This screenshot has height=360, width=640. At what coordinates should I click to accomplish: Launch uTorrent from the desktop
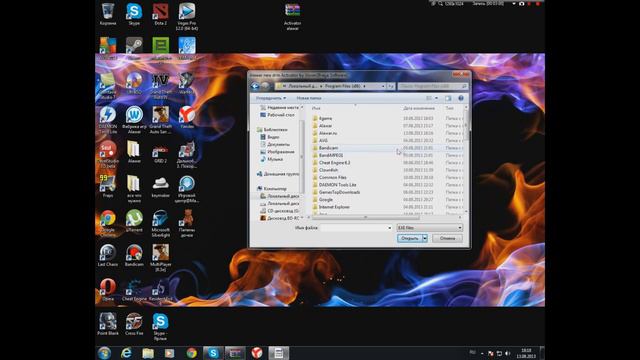[134, 221]
